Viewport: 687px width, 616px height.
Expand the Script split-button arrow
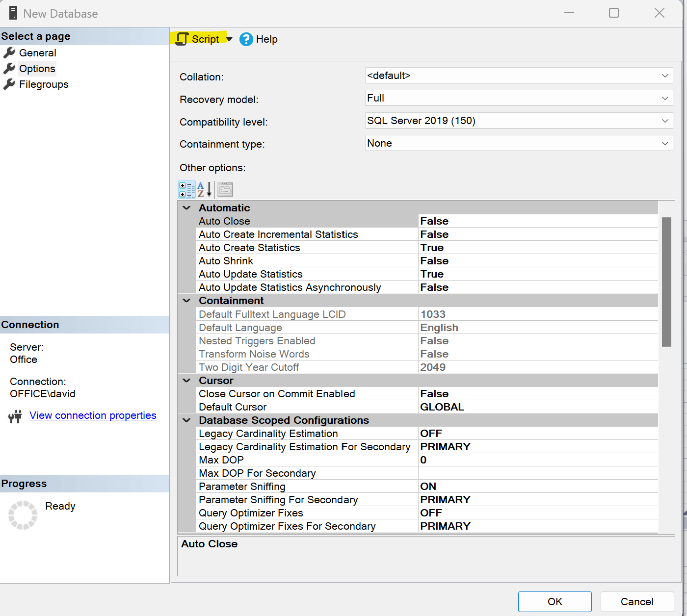point(228,39)
